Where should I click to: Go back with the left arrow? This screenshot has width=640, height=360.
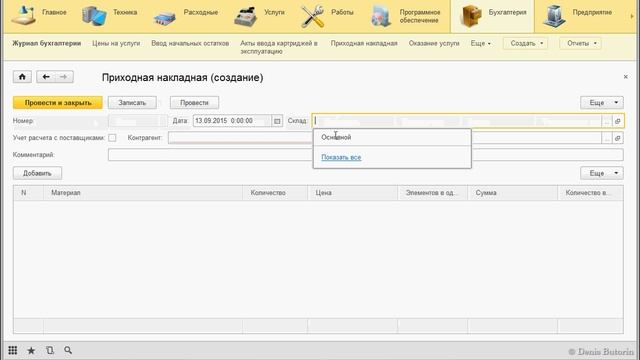pos(46,77)
